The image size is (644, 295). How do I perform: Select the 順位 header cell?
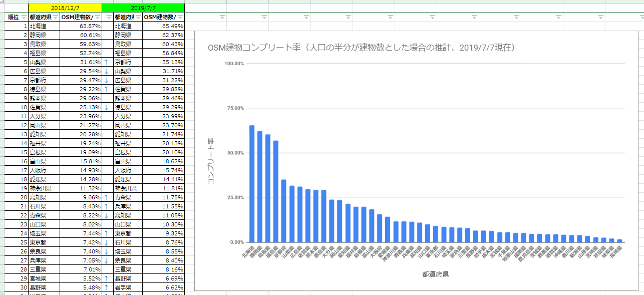click(17, 17)
